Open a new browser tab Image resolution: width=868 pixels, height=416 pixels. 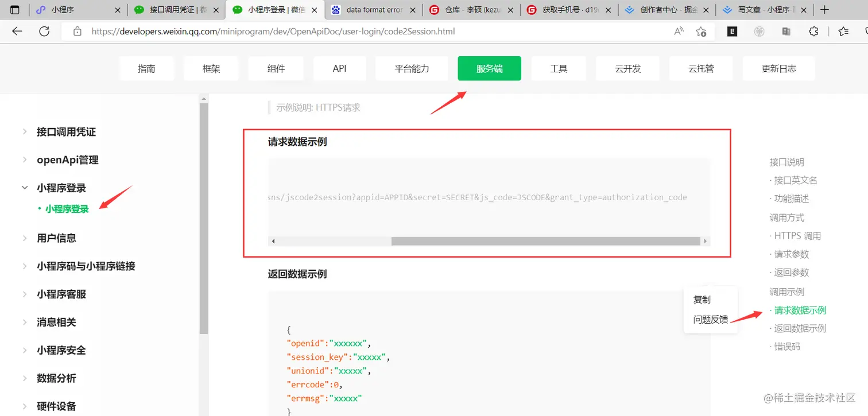[x=824, y=10]
